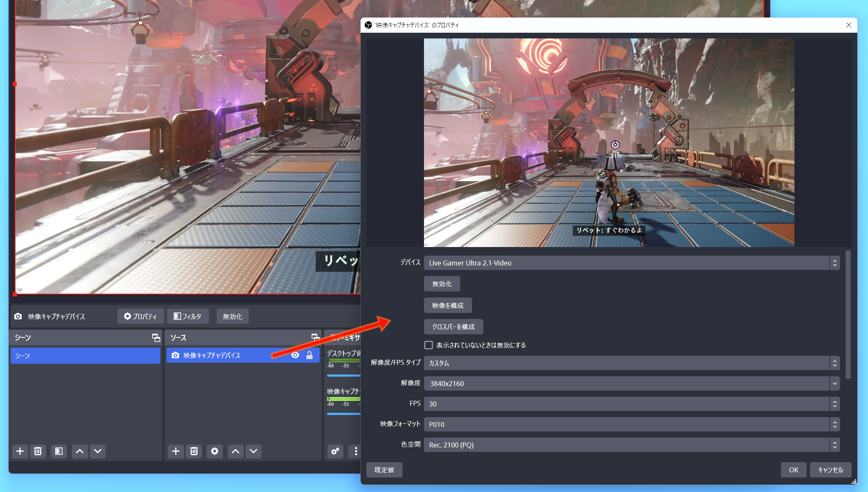Screen dimensions: 868x492
Task: Click 映像フォーマット field label
Action: coord(400,424)
